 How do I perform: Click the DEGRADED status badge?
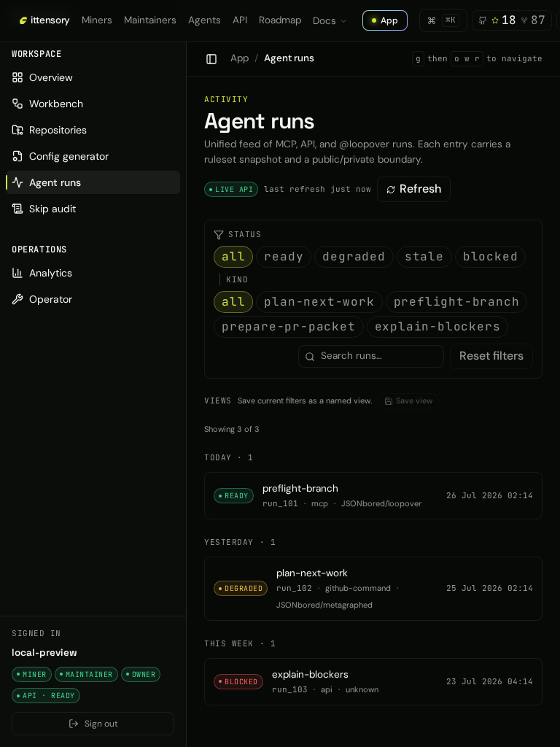241,589
